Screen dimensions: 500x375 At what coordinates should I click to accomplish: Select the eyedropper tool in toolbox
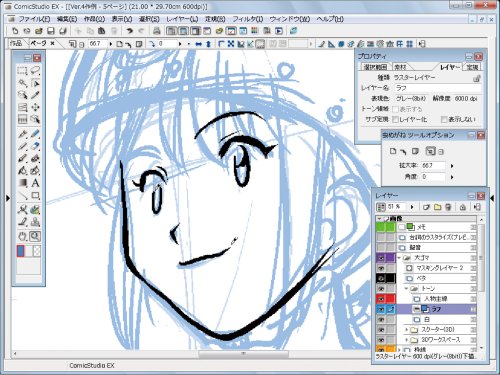click(x=35, y=95)
